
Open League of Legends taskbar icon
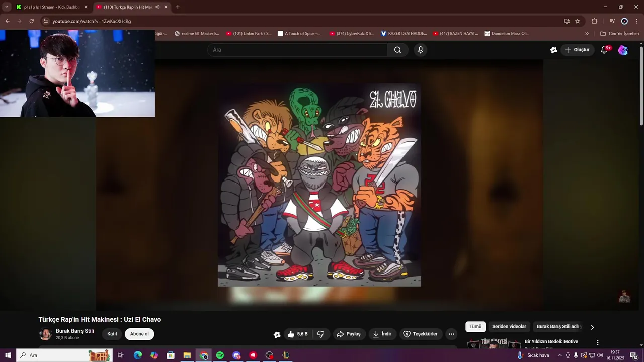point(285,355)
